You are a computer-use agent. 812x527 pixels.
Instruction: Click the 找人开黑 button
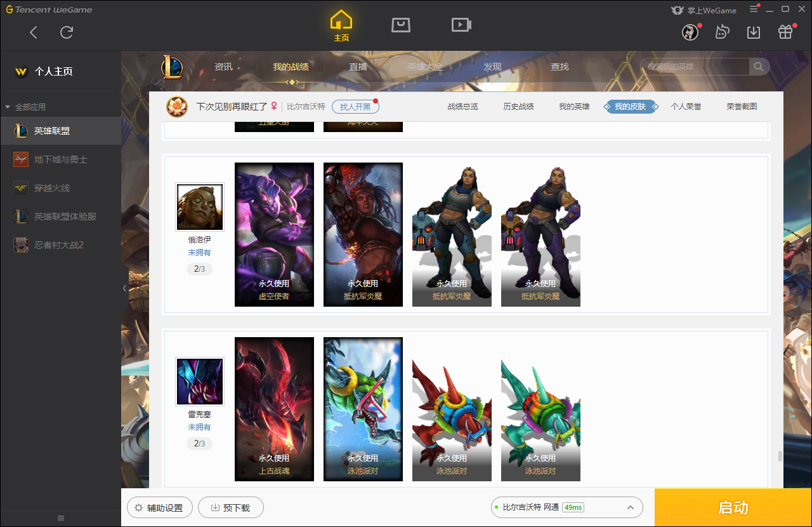coord(355,107)
